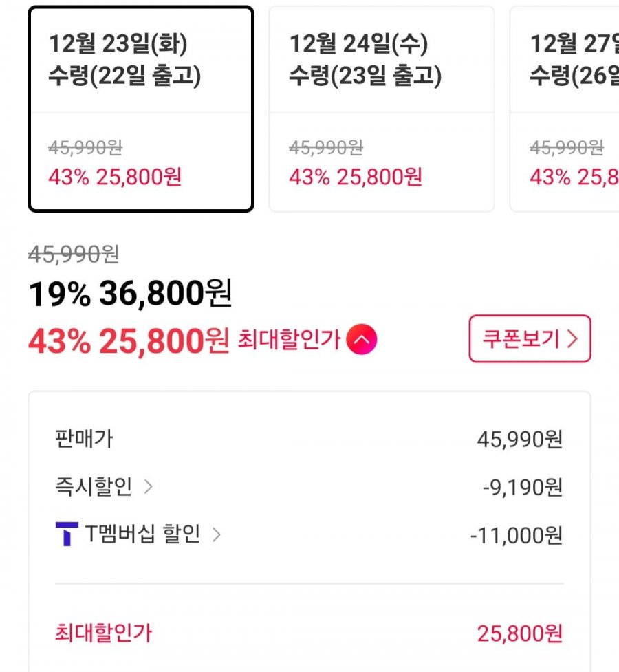Tap the T멤버십 할인 label

pyautogui.click(x=142, y=534)
